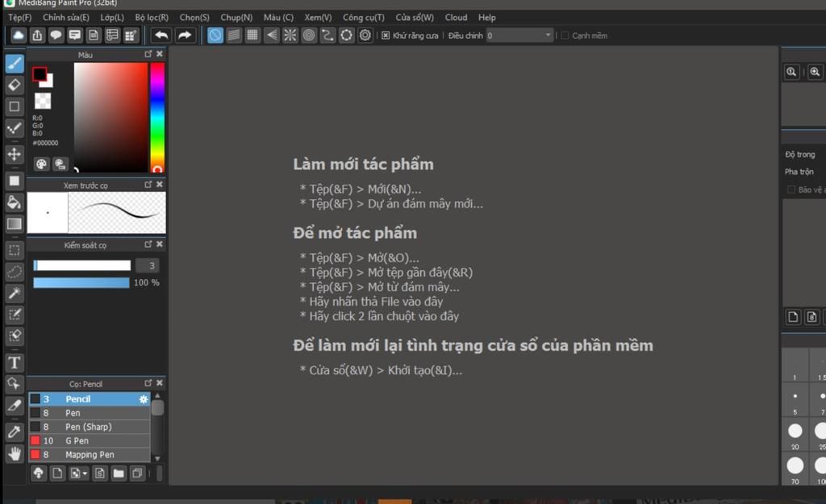
Task: Click the add brush folder icon
Action: (x=119, y=473)
